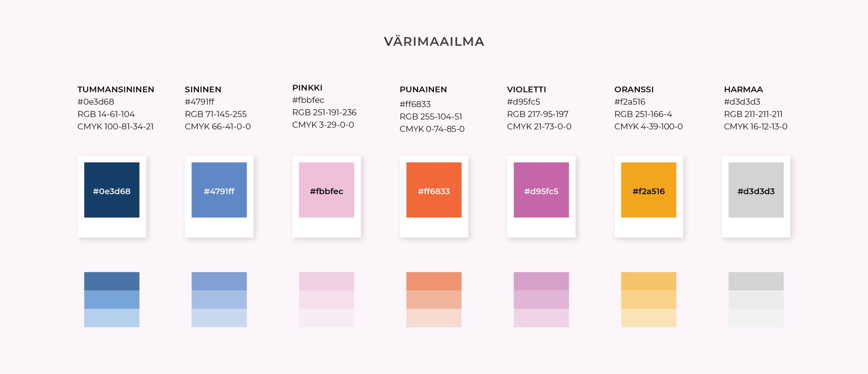Select the PUNAINEN color name label
Viewport: 868px width, 374px height.
coord(423,90)
